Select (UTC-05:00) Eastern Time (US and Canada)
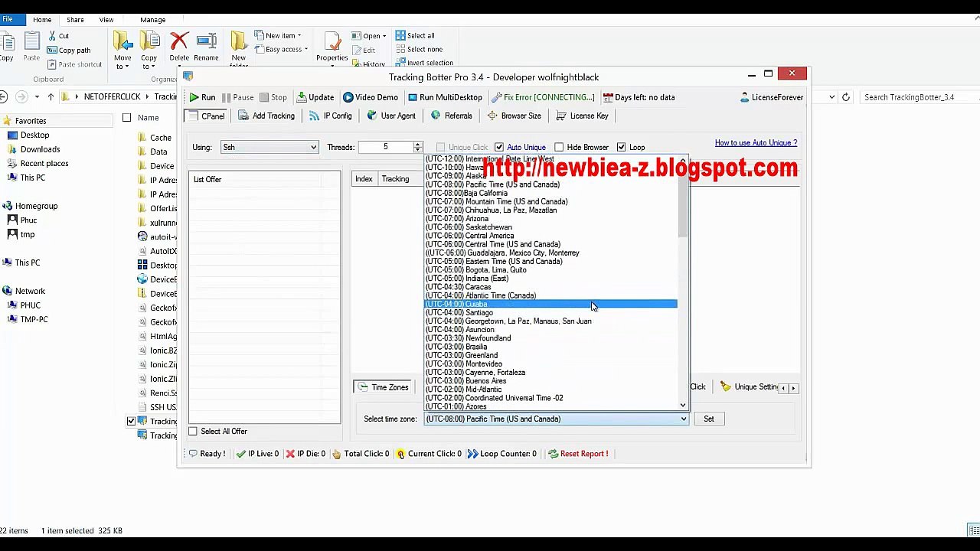The height and width of the screenshot is (551, 980). coord(550,261)
